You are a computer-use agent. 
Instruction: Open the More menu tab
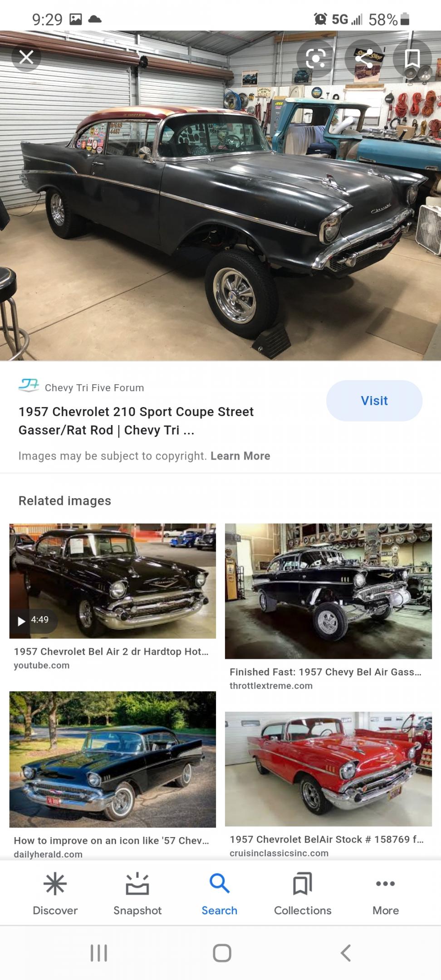(385, 893)
